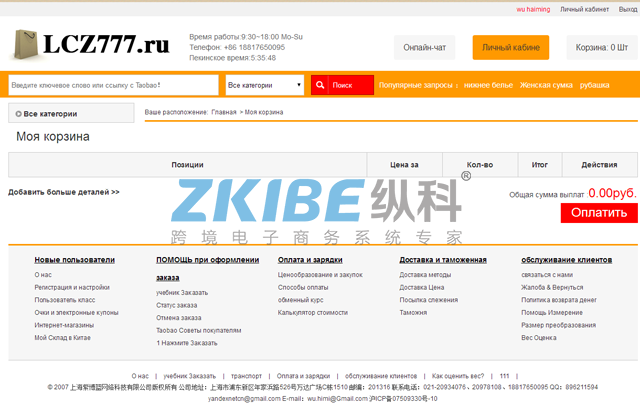640x415 pixels.
Task: Open Жалоба & Вернуться link
Action: coord(552,287)
